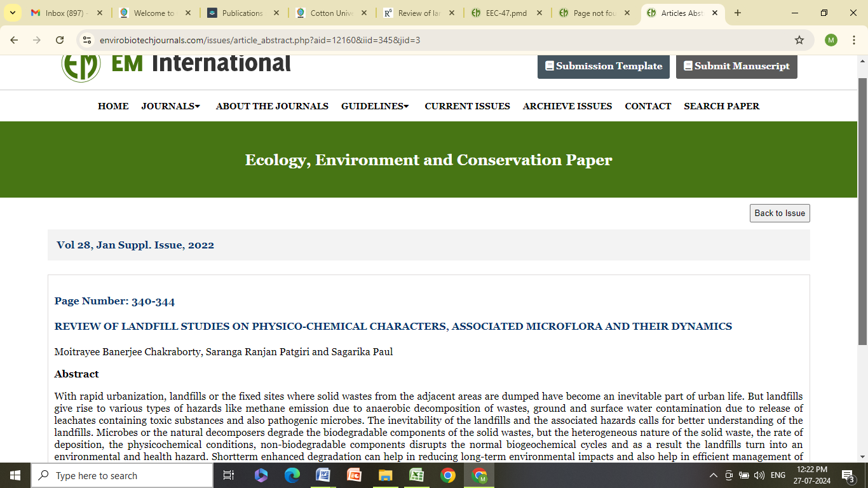
Task: Show hidden system tray icons
Action: click(x=713, y=475)
